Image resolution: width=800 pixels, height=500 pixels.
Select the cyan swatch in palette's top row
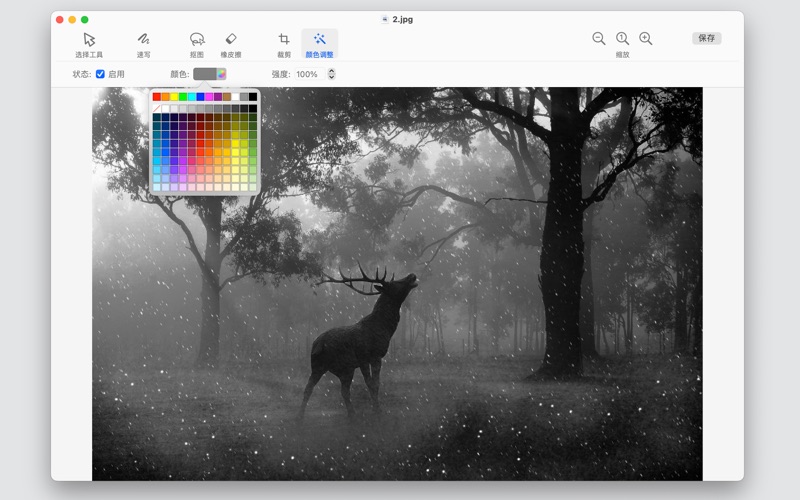(192, 97)
